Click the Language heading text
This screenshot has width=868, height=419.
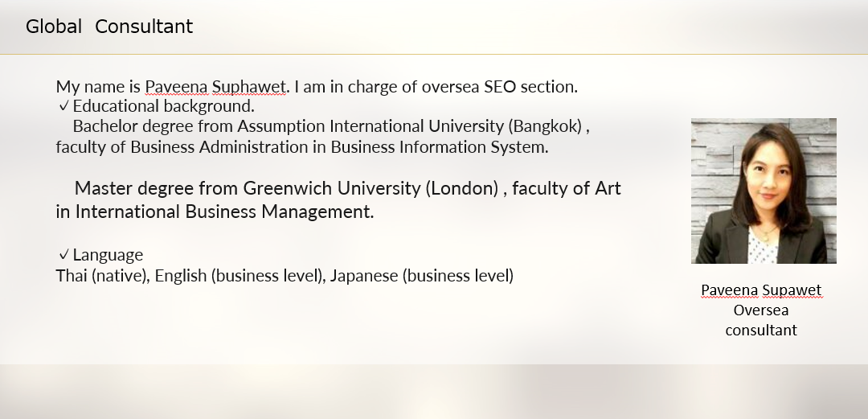tap(108, 255)
